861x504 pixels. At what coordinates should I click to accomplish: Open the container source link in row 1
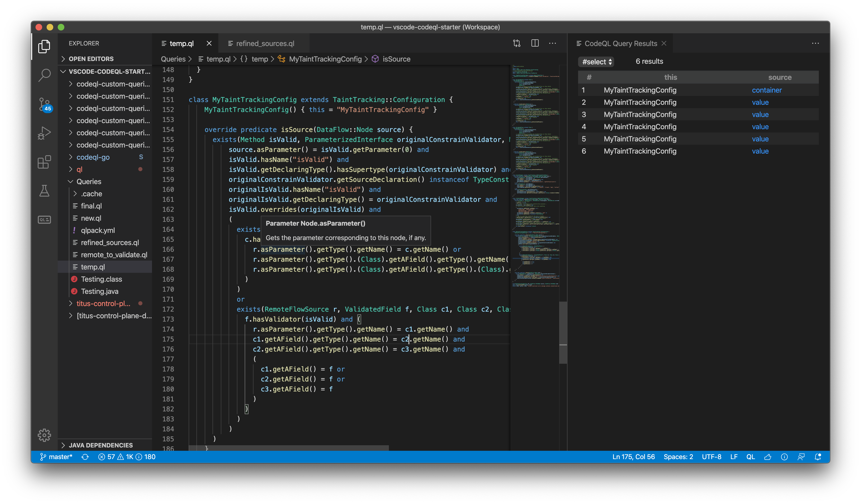point(766,90)
